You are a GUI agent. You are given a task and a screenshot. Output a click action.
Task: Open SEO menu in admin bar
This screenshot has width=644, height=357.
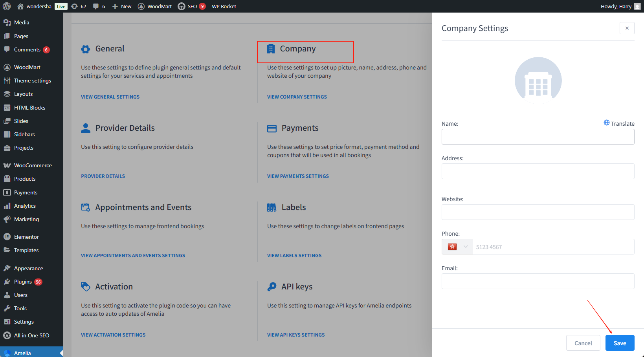point(191,6)
